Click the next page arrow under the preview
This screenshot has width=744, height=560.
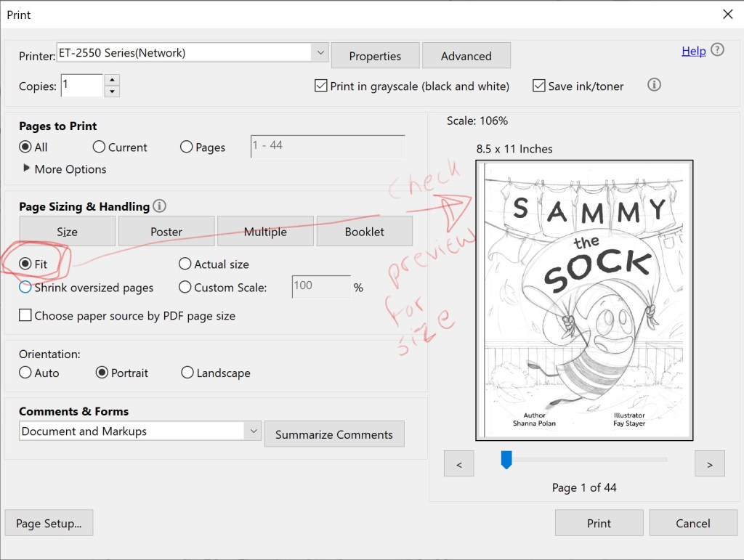pyautogui.click(x=709, y=463)
